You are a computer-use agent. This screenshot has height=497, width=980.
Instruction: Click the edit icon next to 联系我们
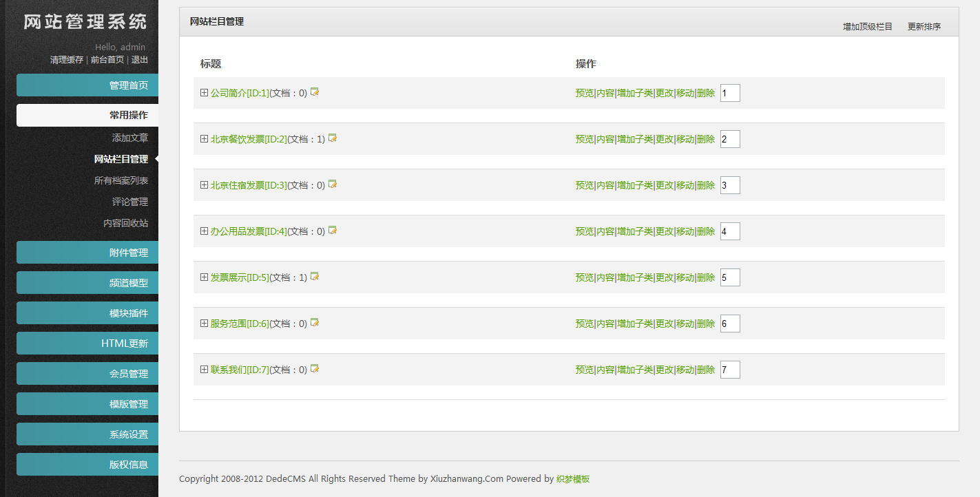pos(315,369)
